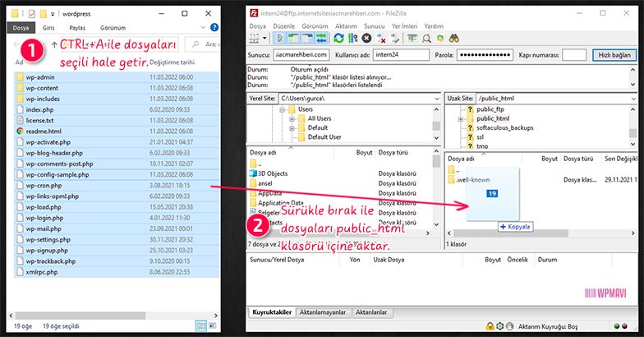Select the Default User local folder
The height and width of the screenshot is (337, 644).
324,137
